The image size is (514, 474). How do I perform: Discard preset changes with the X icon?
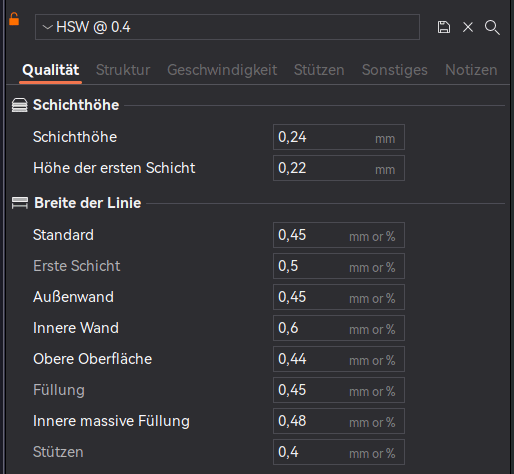(x=468, y=27)
